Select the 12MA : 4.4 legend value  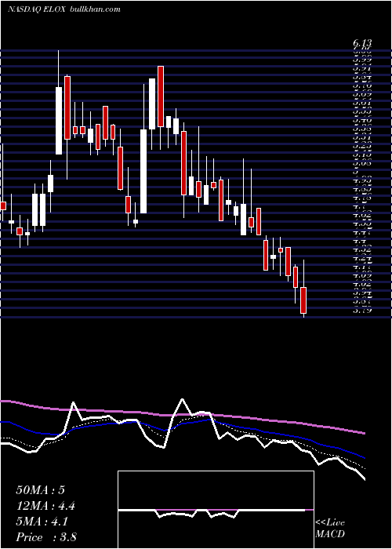pos(45,506)
